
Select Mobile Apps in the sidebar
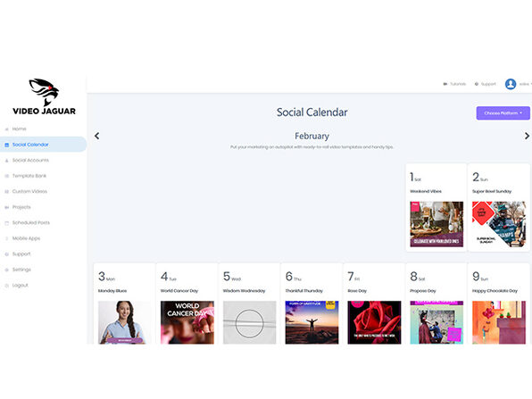click(x=26, y=238)
